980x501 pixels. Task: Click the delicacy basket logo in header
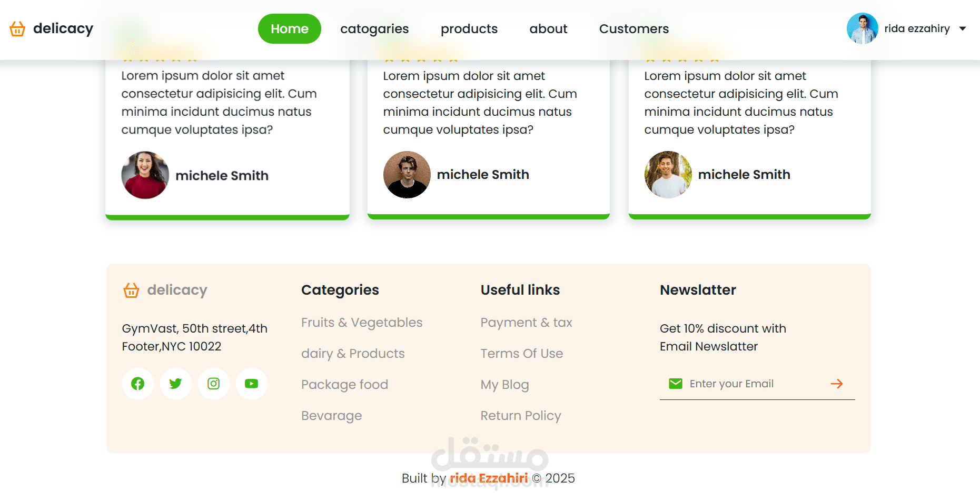[17, 28]
